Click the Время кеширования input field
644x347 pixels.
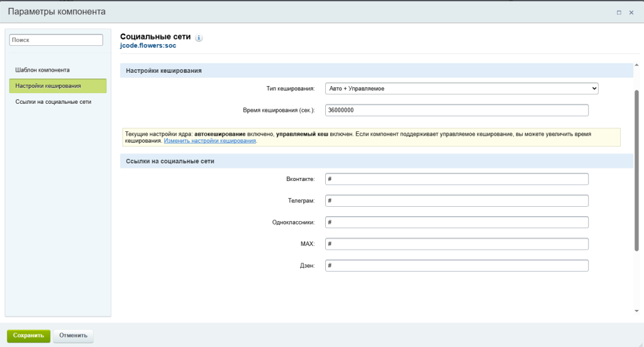pos(457,110)
